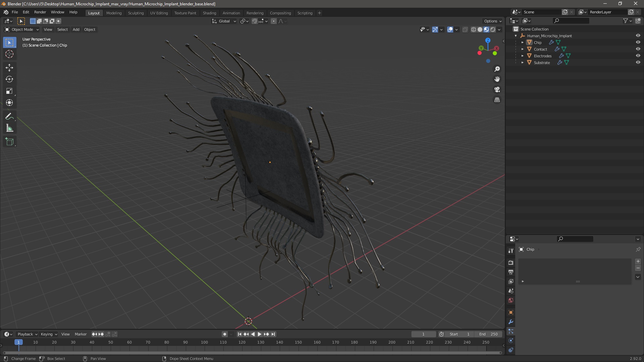Play the animation forward
644x362 pixels.
pos(260,334)
